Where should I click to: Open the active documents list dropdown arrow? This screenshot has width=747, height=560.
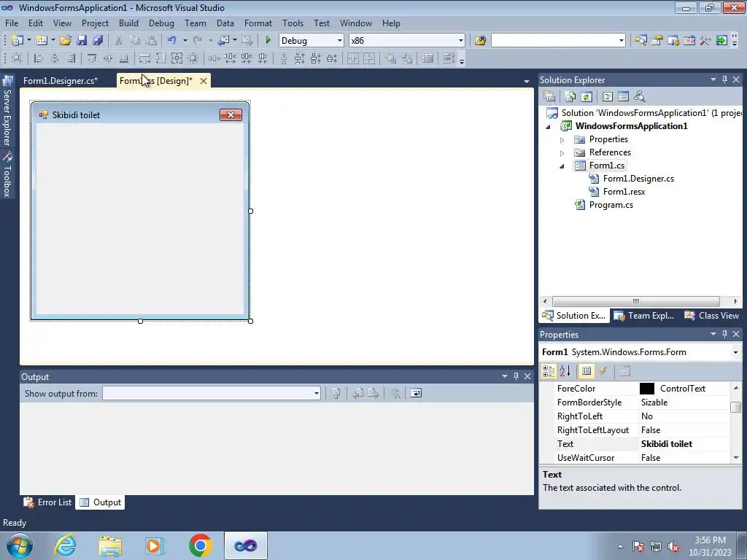(x=527, y=82)
